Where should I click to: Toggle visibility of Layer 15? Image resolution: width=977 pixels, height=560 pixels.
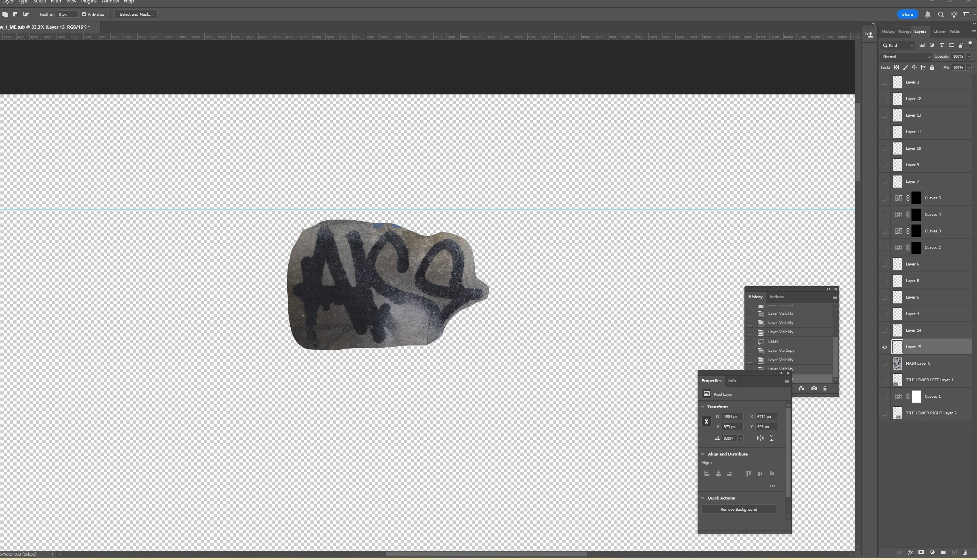coord(885,347)
